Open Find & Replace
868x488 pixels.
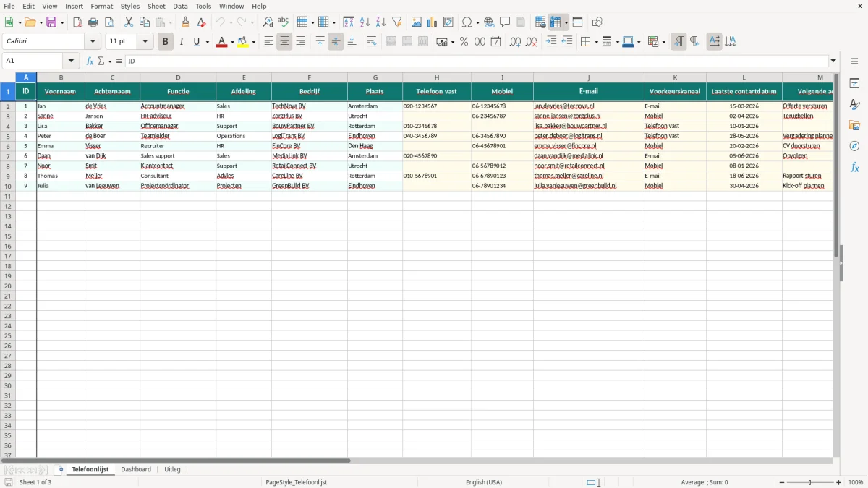click(x=268, y=22)
